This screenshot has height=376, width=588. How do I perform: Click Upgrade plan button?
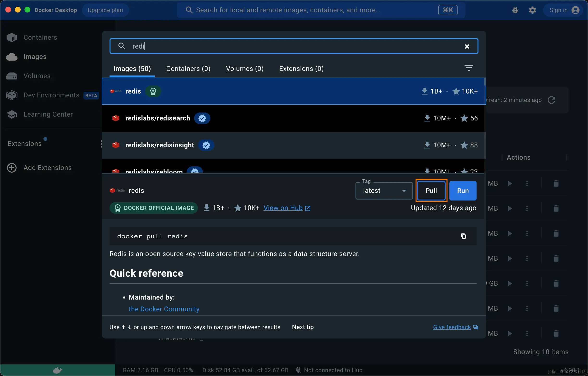105,10
